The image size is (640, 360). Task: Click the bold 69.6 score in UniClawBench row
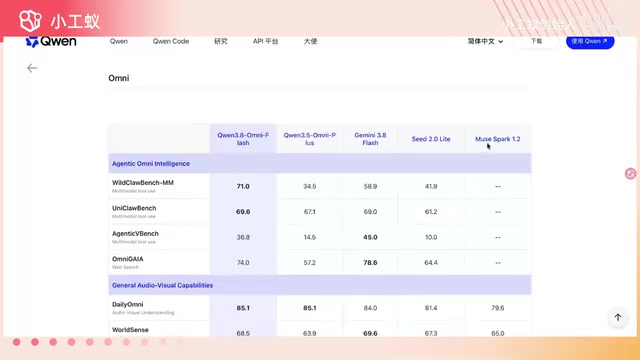[243, 211]
